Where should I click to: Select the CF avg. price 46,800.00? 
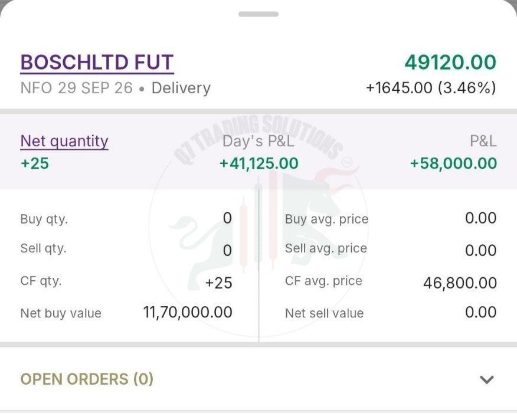pos(460,283)
